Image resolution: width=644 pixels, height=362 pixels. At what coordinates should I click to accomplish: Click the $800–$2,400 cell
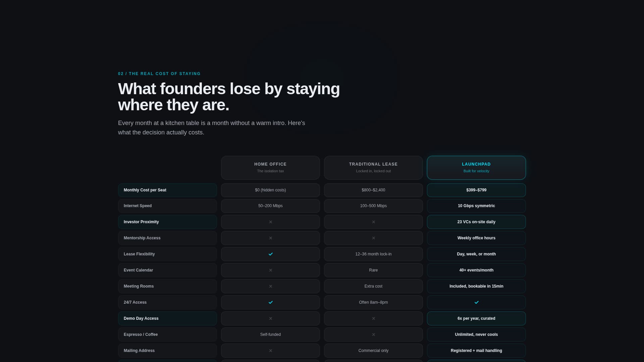click(x=373, y=190)
